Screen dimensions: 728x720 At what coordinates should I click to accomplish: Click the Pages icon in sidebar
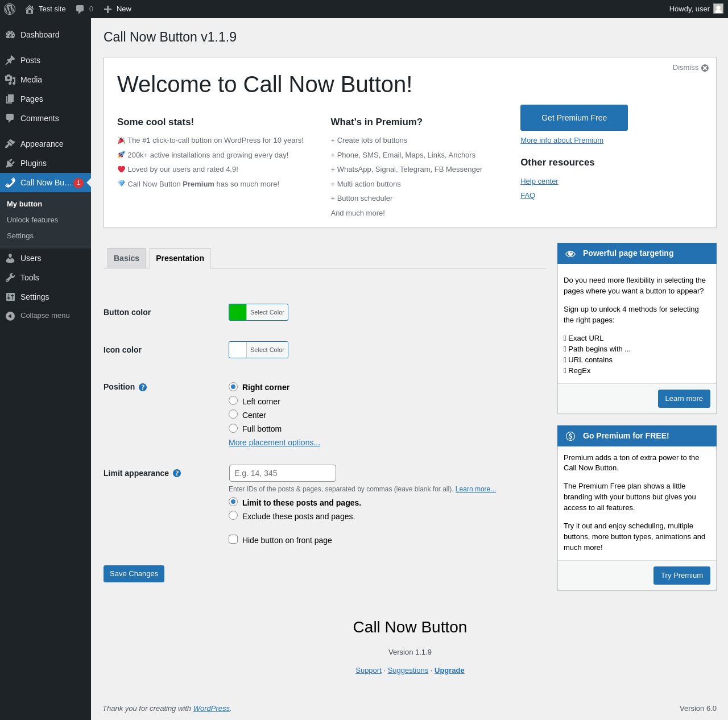point(10,99)
